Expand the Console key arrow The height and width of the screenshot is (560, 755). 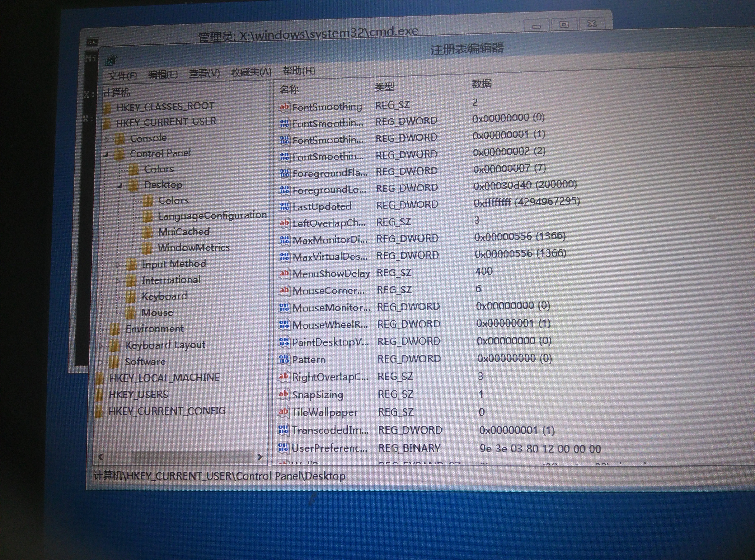[x=107, y=139]
